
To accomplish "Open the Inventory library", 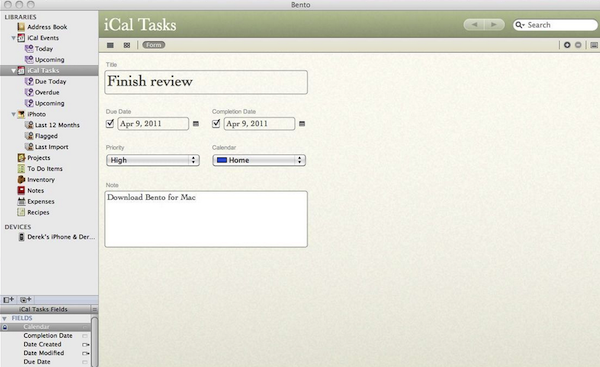I will click(41, 179).
